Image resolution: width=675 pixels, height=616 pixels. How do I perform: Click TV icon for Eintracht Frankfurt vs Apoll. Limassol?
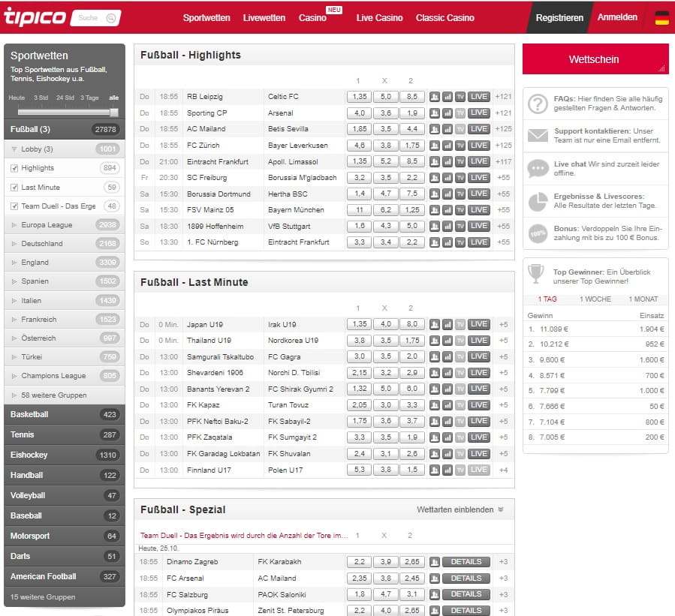460,162
